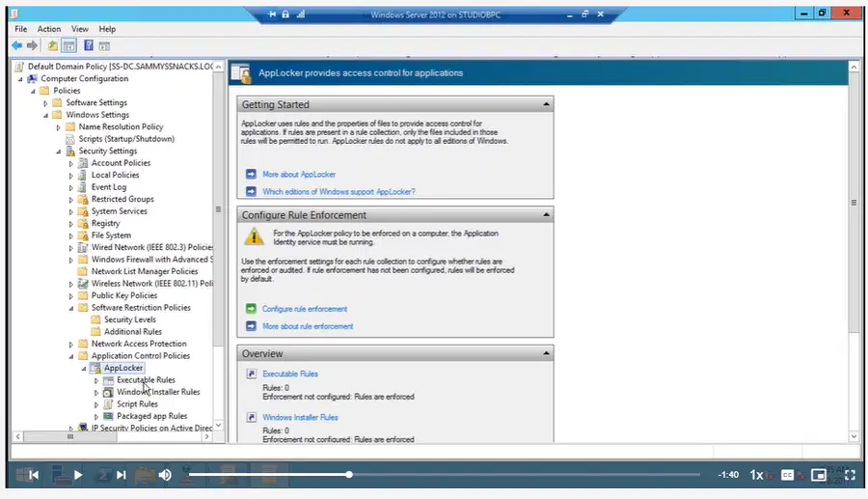This screenshot has height=499, width=868.
Task: Click the Show/Hide action pane icon
Action: point(104,46)
